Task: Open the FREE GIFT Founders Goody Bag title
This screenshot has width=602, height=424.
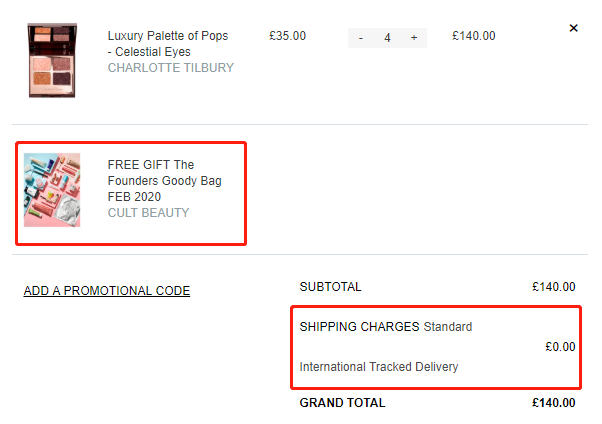Action: [x=164, y=181]
